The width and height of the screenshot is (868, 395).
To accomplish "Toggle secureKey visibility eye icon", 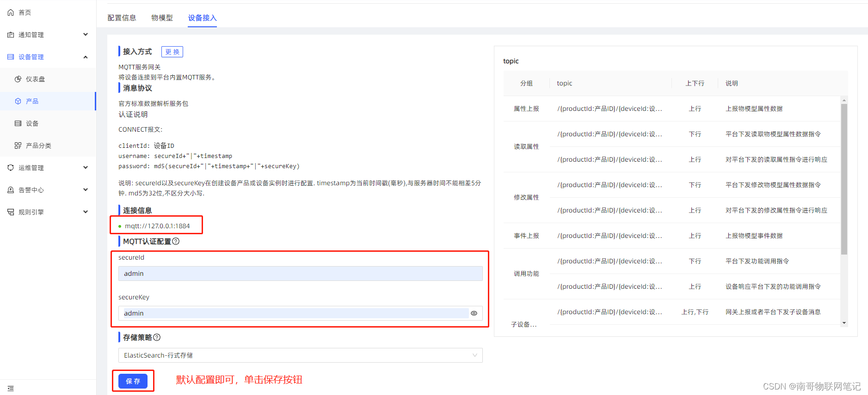I will coord(474,313).
